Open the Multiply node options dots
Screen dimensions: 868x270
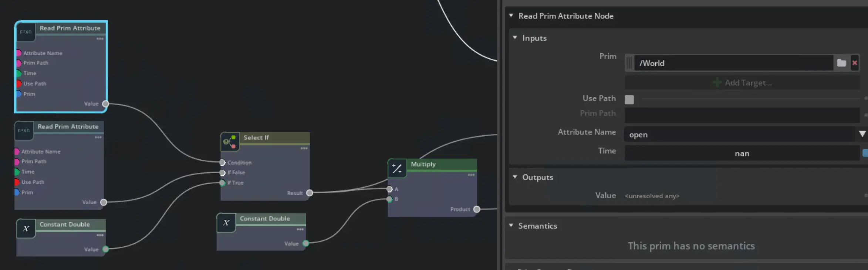tap(471, 175)
